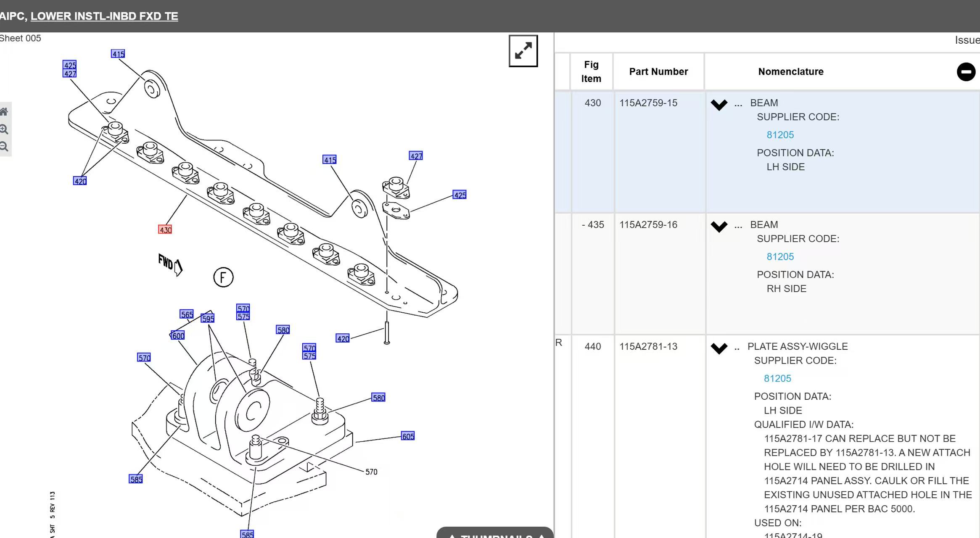Select part number 115A2781-13 cell
The height and width of the screenshot is (538, 980).
coord(660,437)
